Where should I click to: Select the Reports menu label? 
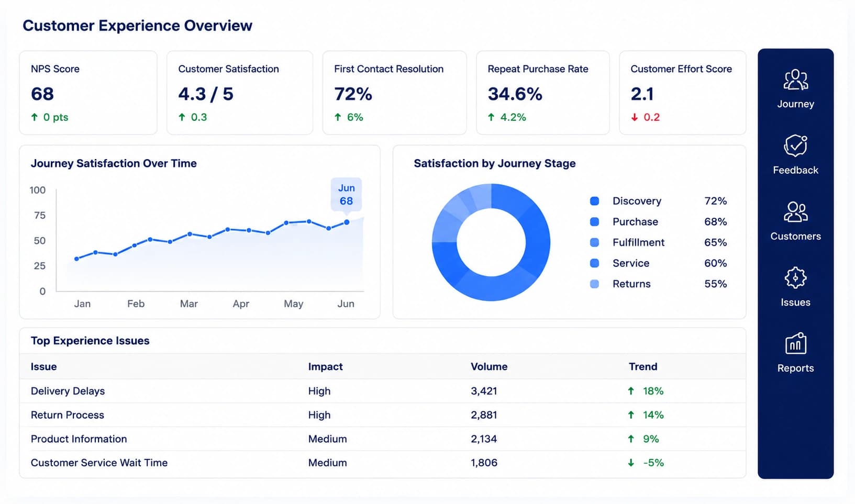[795, 368]
